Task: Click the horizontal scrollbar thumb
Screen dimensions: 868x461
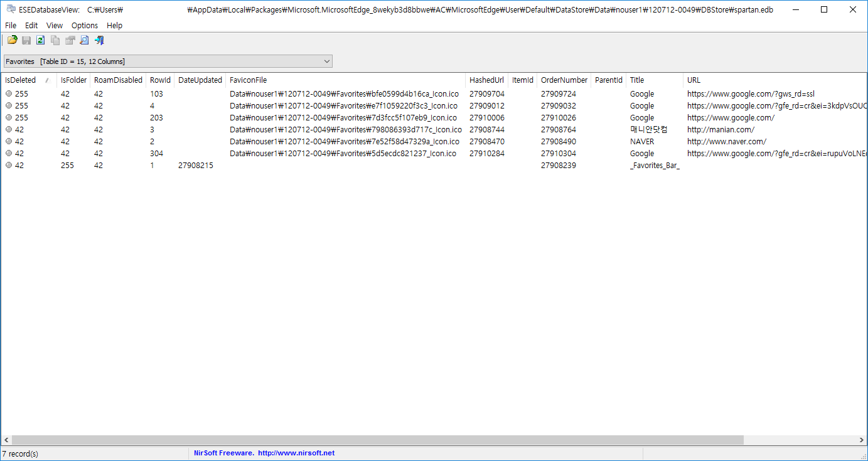Action: click(377, 440)
